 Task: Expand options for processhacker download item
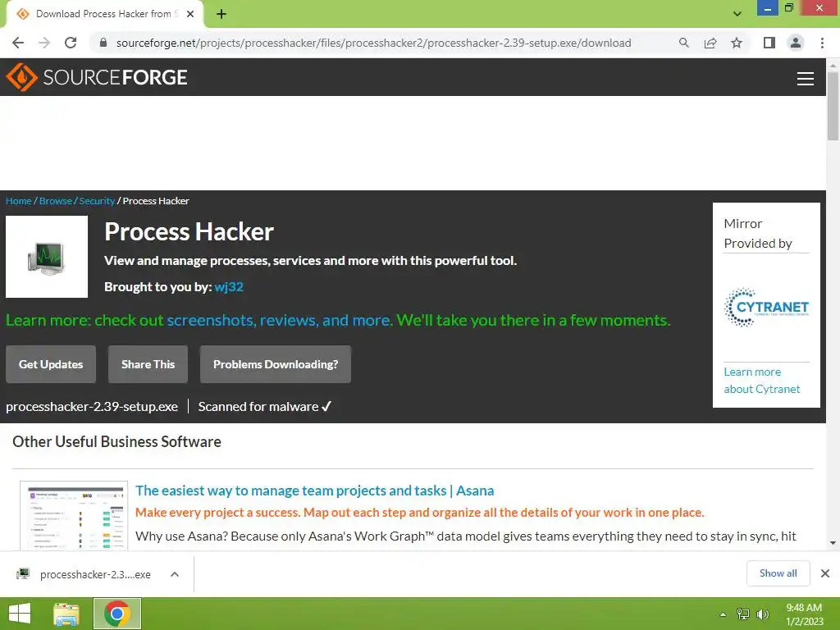coord(174,574)
